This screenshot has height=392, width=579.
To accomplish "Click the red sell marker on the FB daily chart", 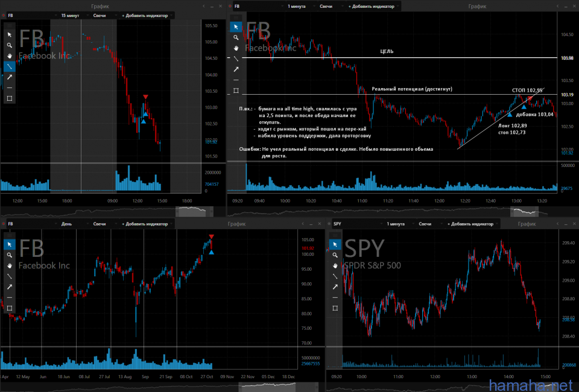I will tap(211, 236).
